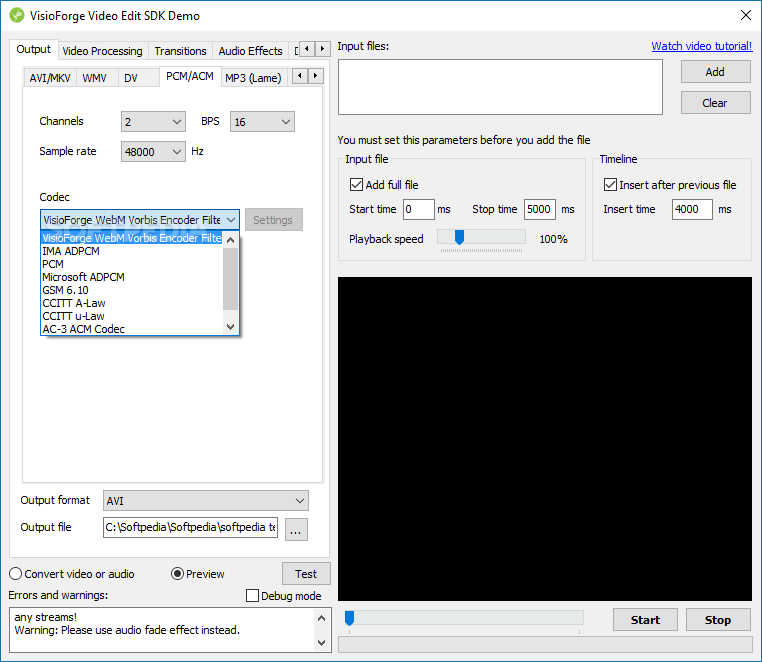Click the Start time input field
This screenshot has width=762, height=662.
pyautogui.click(x=419, y=209)
